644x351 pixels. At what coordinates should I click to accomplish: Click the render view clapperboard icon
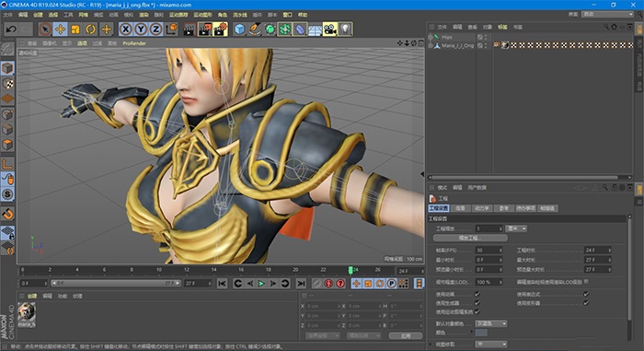pyautogui.click(x=190, y=29)
